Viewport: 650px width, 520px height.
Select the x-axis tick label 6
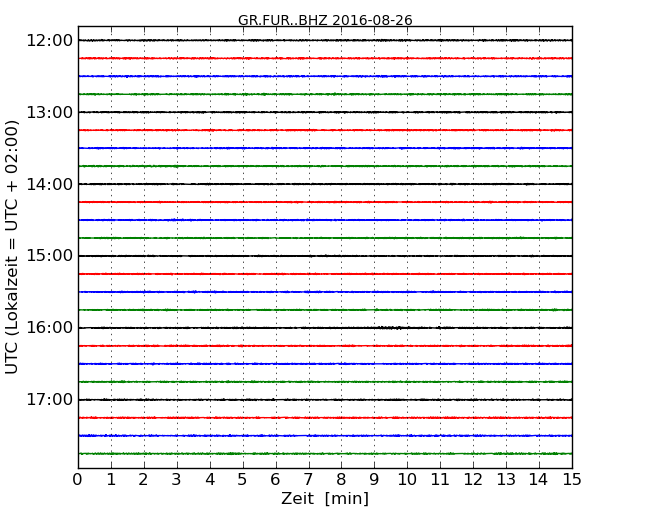(x=275, y=480)
